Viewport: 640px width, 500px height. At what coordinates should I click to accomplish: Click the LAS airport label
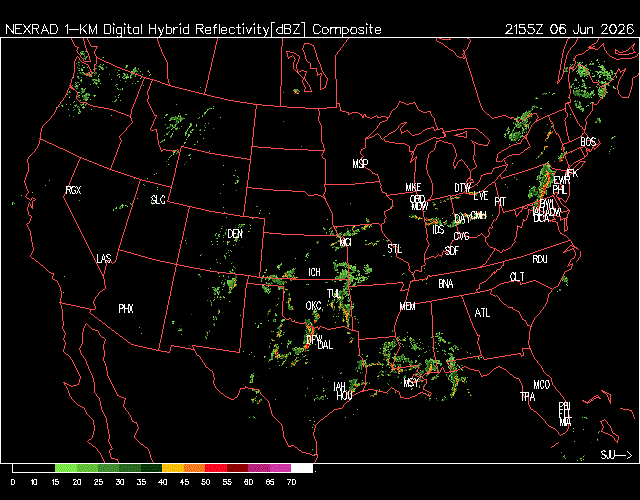click(x=104, y=258)
